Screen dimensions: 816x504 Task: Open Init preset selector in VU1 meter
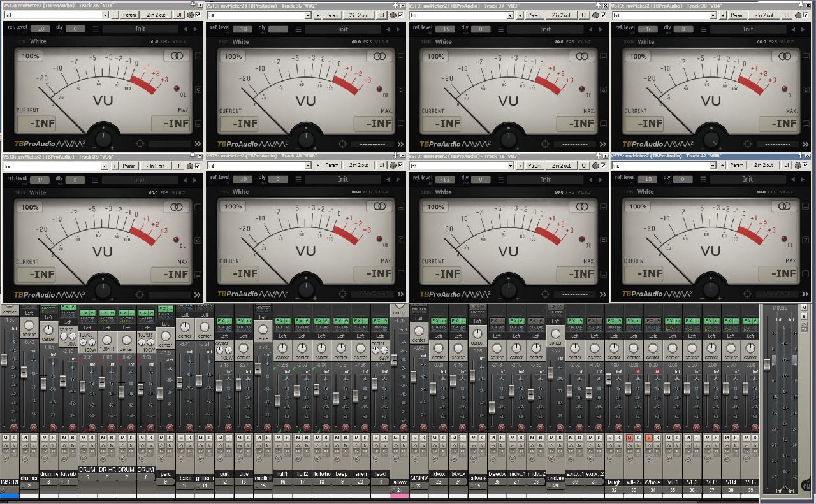tap(140, 29)
